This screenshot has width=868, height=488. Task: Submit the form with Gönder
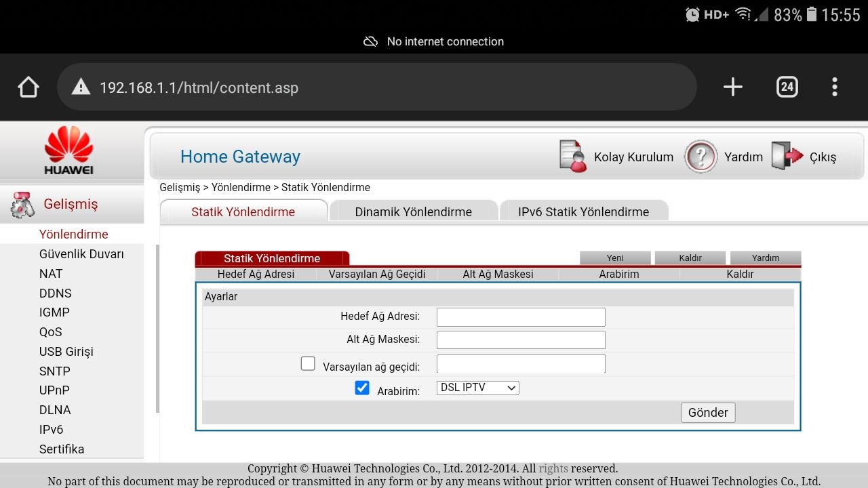(x=708, y=412)
